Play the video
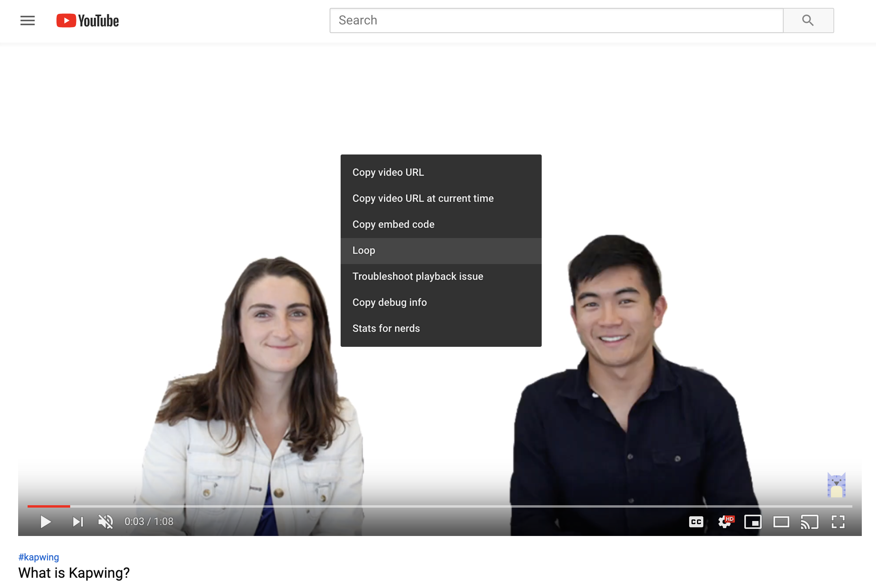 click(46, 522)
